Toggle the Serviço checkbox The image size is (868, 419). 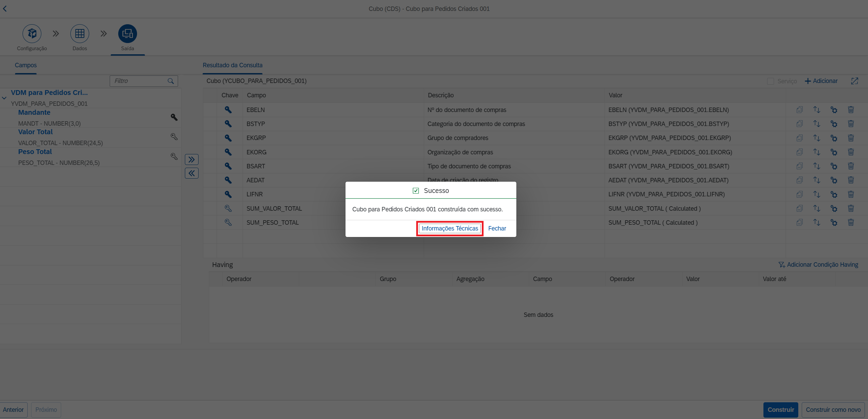click(x=770, y=81)
